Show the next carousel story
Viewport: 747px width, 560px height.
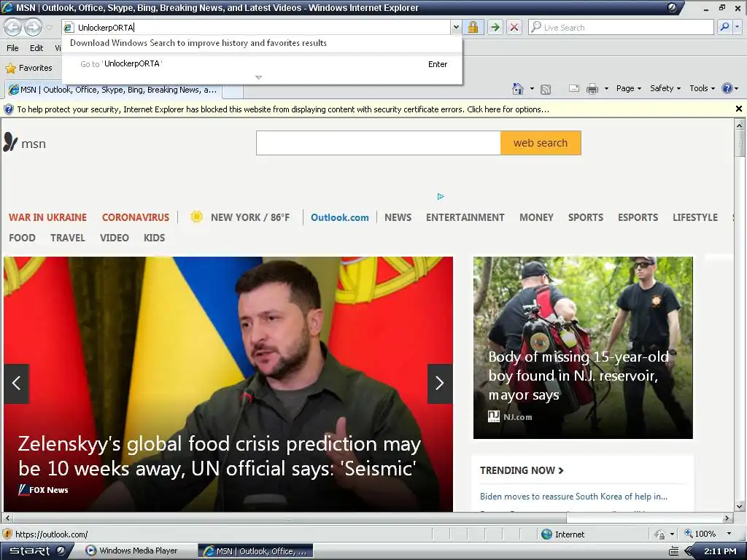pos(440,384)
